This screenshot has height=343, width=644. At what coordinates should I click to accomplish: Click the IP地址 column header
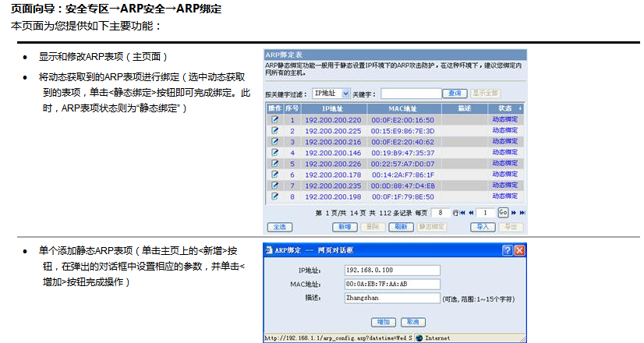click(333, 108)
